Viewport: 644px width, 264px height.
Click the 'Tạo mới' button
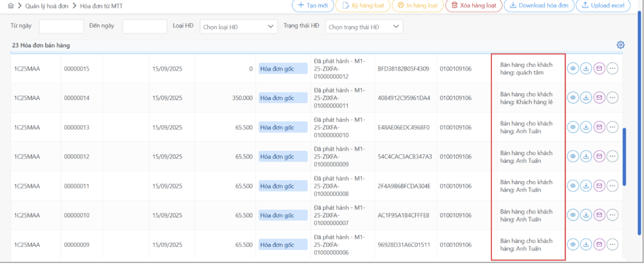point(313,6)
